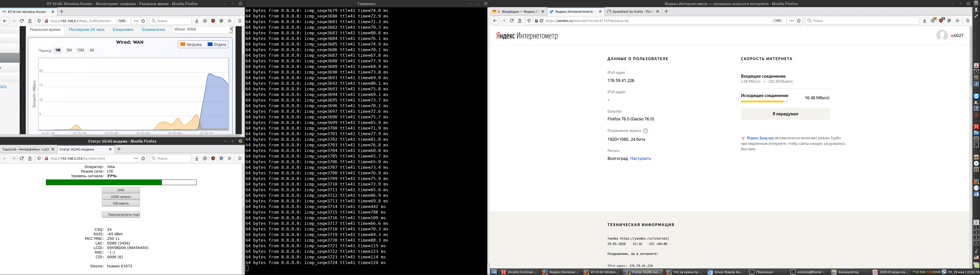Image resolution: width=980 pixels, height=275 pixels.
Task: Click back arrow in RT-N14U router window
Action: coord(5,21)
